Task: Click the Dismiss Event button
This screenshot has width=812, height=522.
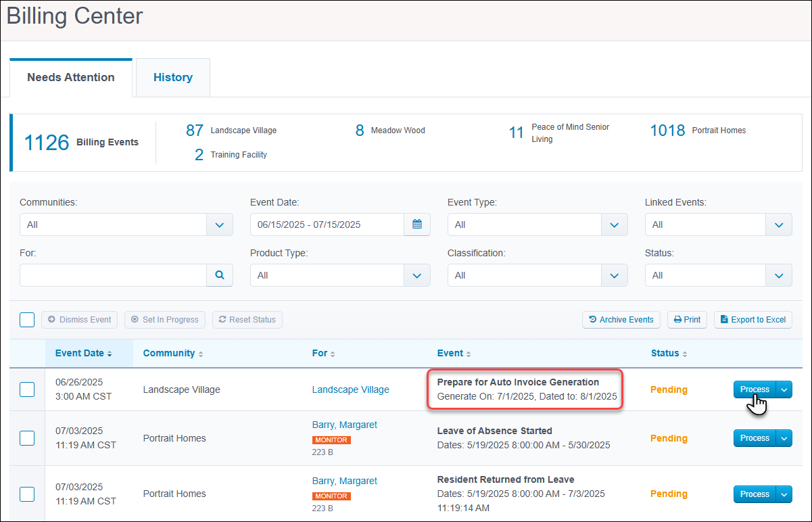Action: 80,320
